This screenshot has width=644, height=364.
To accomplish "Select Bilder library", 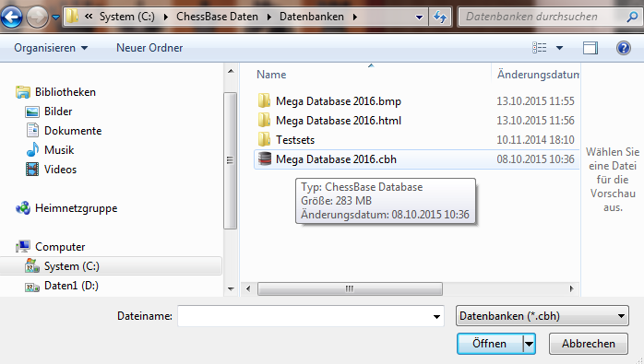I will tap(58, 112).
